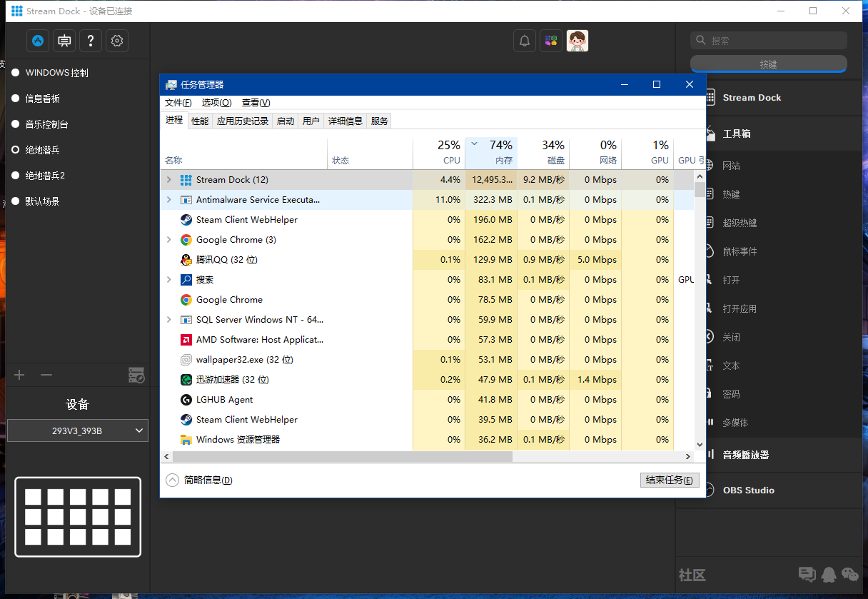Switch to the 用户 tab
Viewport: 868px width, 599px height.
click(311, 121)
